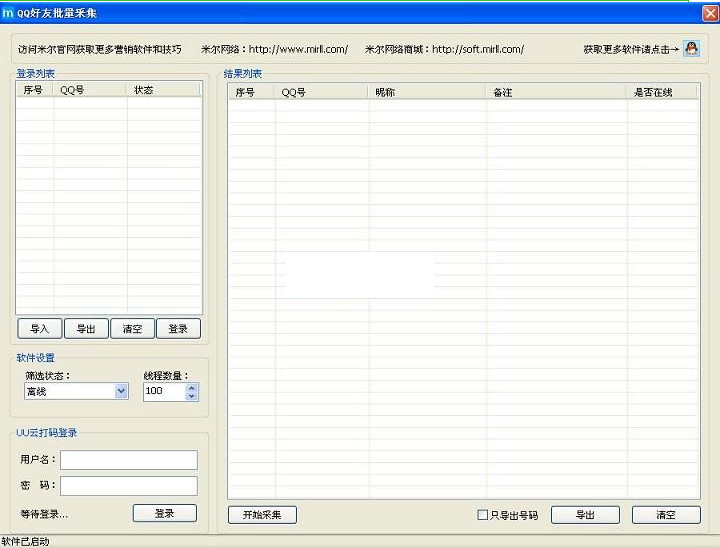Click 登录 button under the login list

tap(178, 328)
